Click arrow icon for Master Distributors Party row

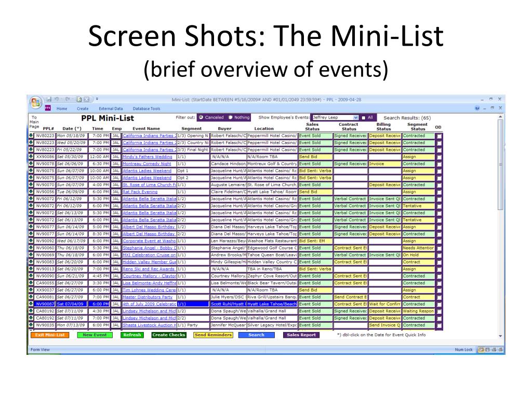[31, 297]
